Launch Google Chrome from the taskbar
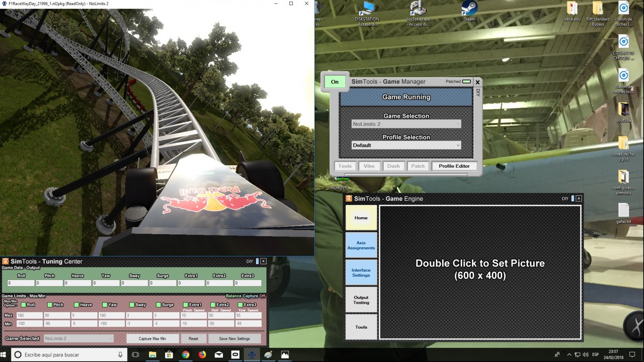Image resolution: width=644 pixels, height=362 pixels. (186, 354)
